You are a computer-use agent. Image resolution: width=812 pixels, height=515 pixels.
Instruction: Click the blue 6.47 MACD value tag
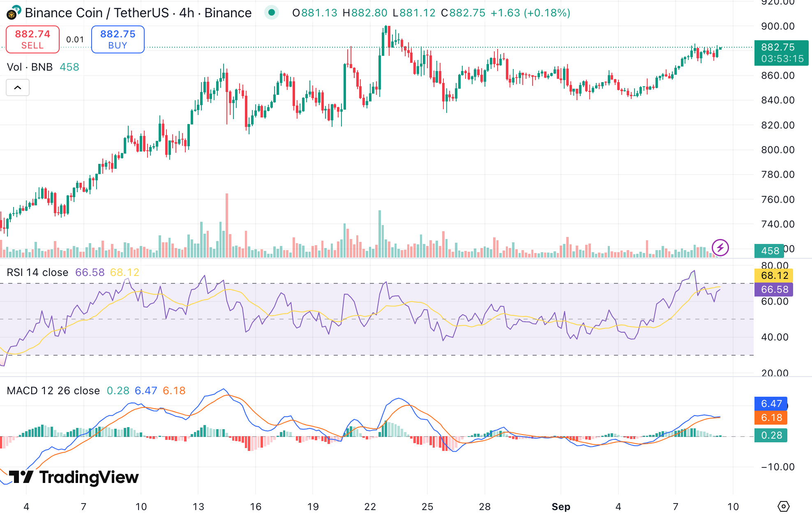[771, 404]
